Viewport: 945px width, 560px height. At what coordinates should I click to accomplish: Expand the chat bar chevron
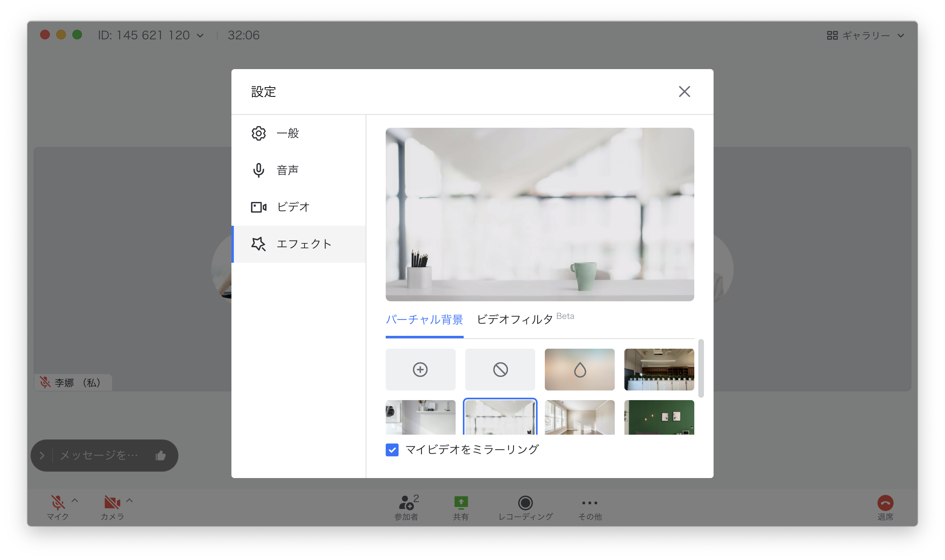[x=42, y=455]
